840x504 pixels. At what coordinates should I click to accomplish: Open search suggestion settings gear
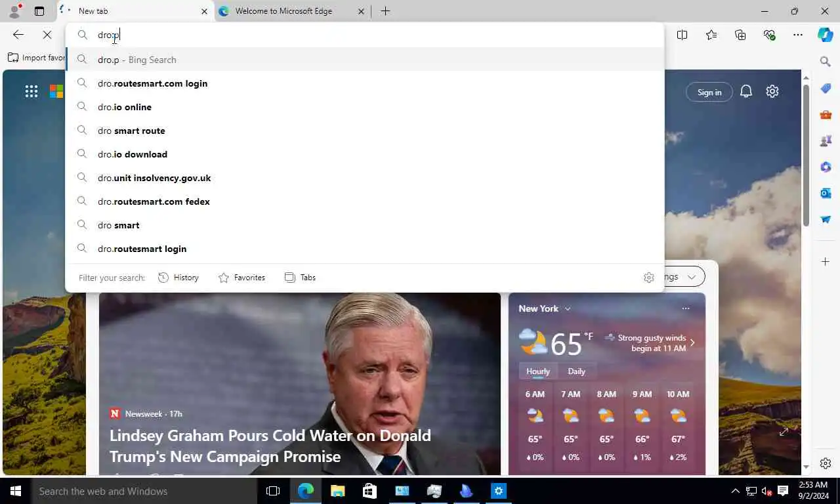649,278
